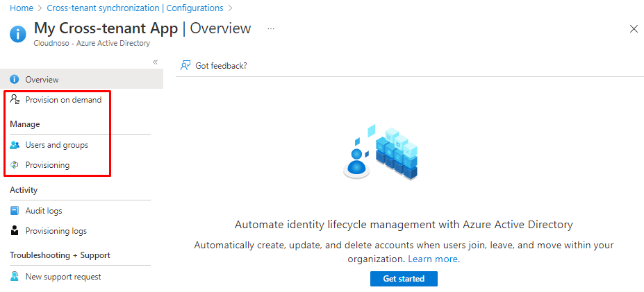Collapse the sidebar with the double chevron
Image resolution: width=644 pixels, height=292 pixels.
tap(156, 62)
